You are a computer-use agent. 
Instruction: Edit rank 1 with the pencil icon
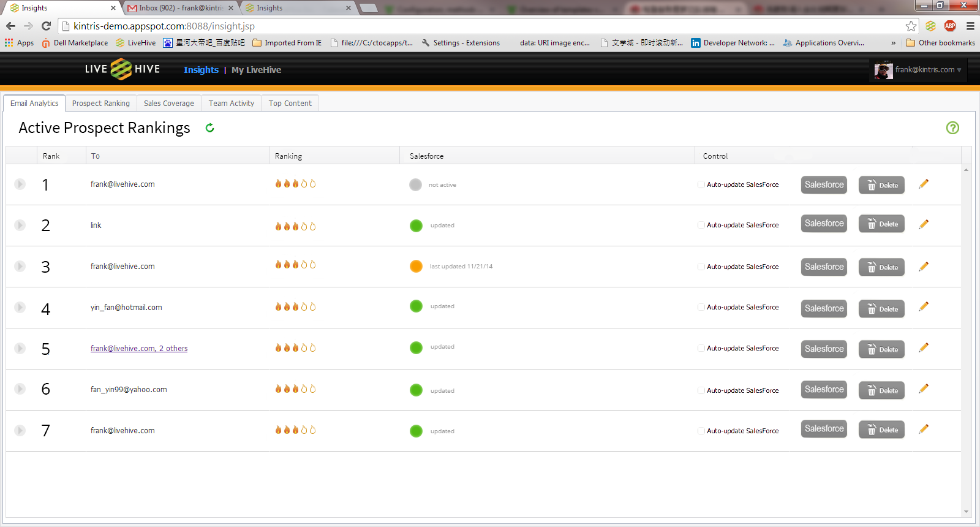tap(924, 184)
